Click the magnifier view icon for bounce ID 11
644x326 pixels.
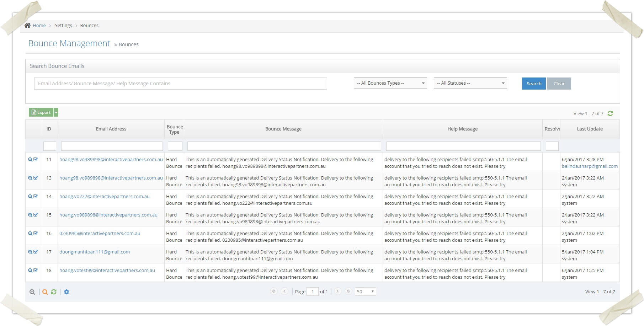pyautogui.click(x=30, y=160)
